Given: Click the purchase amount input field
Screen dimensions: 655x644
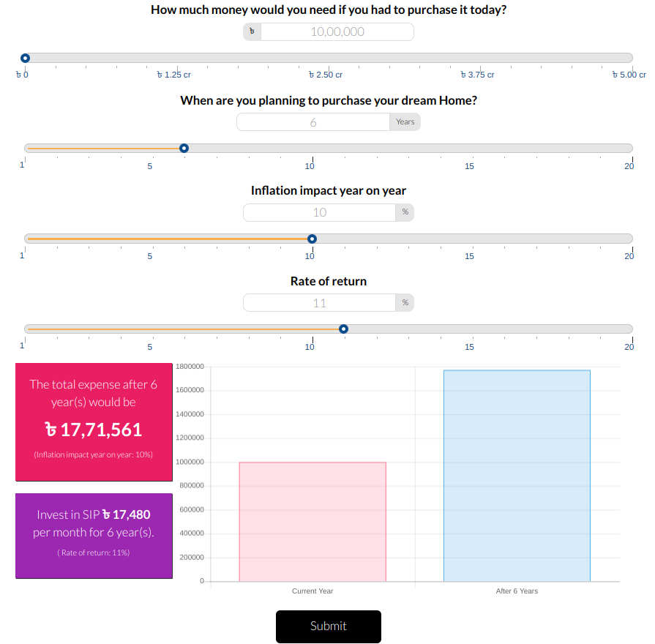Looking at the screenshot, I should click(337, 32).
